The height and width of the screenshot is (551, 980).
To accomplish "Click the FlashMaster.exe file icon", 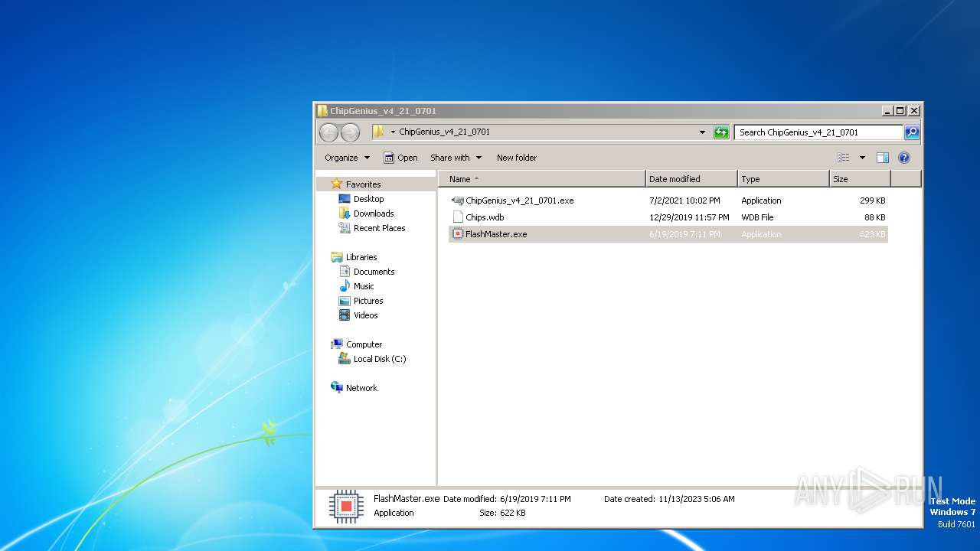I will [x=458, y=234].
